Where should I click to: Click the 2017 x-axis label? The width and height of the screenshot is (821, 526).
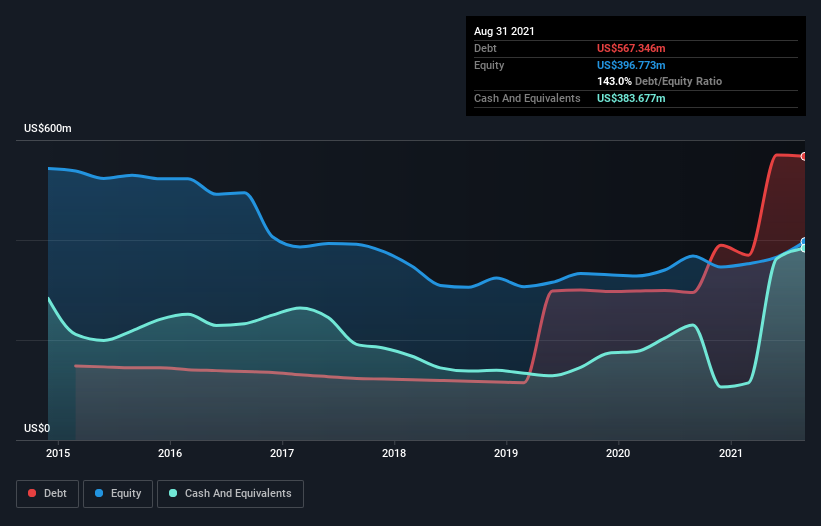(x=282, y=453)
